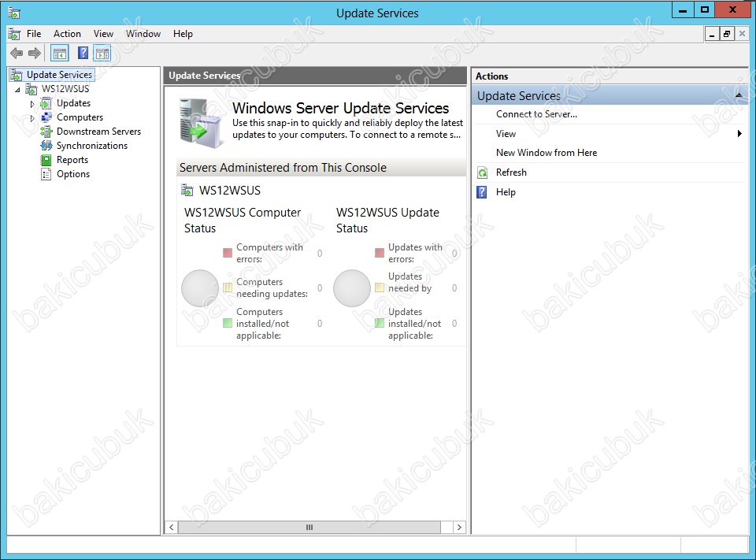Viewport: 756px width, 560px height.
Task: Toggle the Show/Hide Console Tree toolbar icon
Action: (60, 53)
